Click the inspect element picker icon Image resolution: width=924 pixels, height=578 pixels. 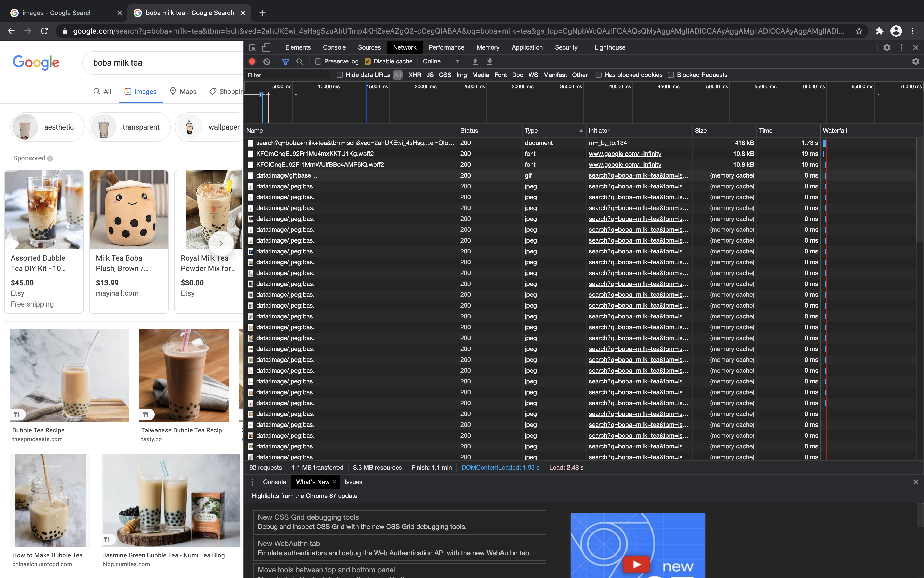252,47
